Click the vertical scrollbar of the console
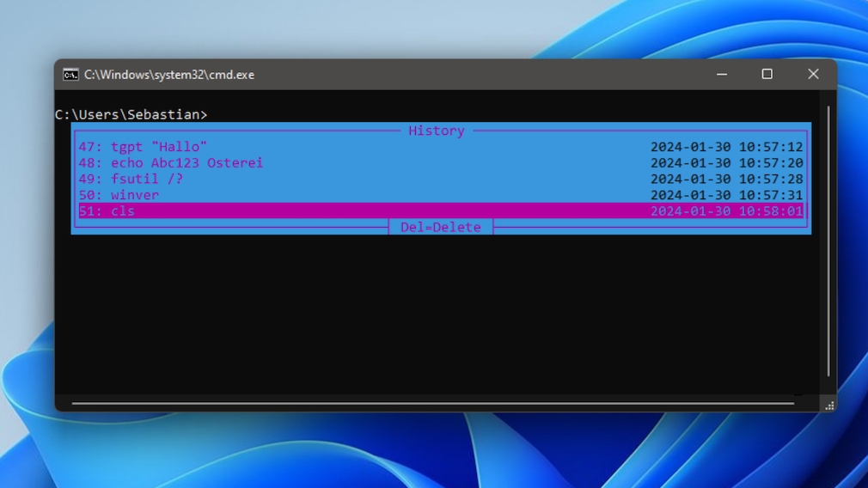868x488 pixels. [x=828, y=241]
